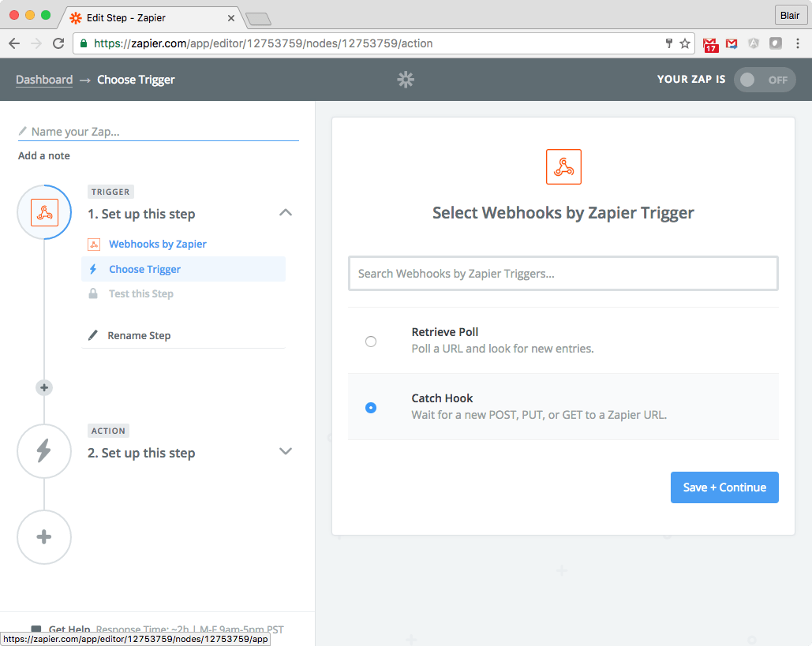Click the Zapier asterisk logo in the header

(406, 79)
